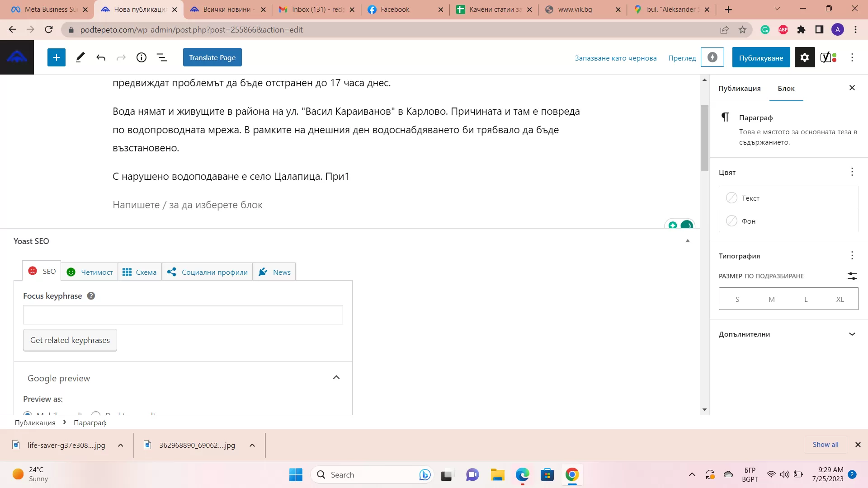This screenshot has height=488, width=868.
Task: Collapse the Yoast SEO metabox
Action: pyautogui.click(x=688, y=241)
